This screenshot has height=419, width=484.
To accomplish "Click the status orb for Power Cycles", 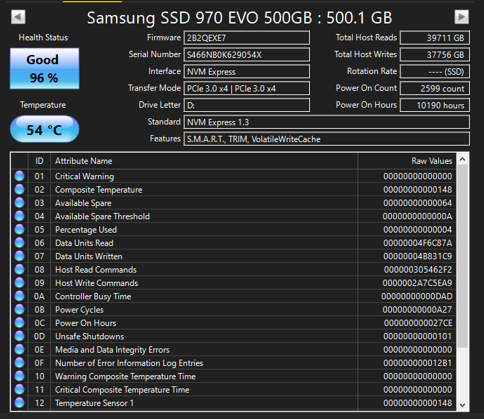I will coord(20,309).
